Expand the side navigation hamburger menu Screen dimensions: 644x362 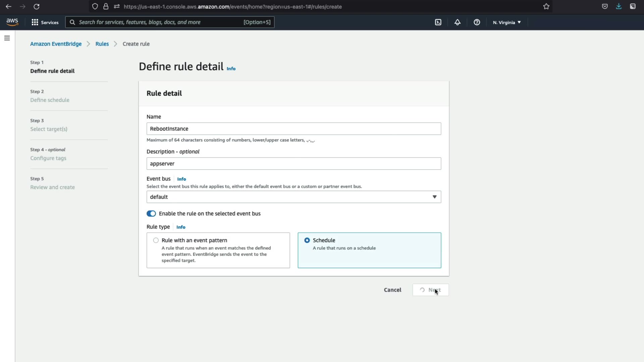[x=7, y=38]
